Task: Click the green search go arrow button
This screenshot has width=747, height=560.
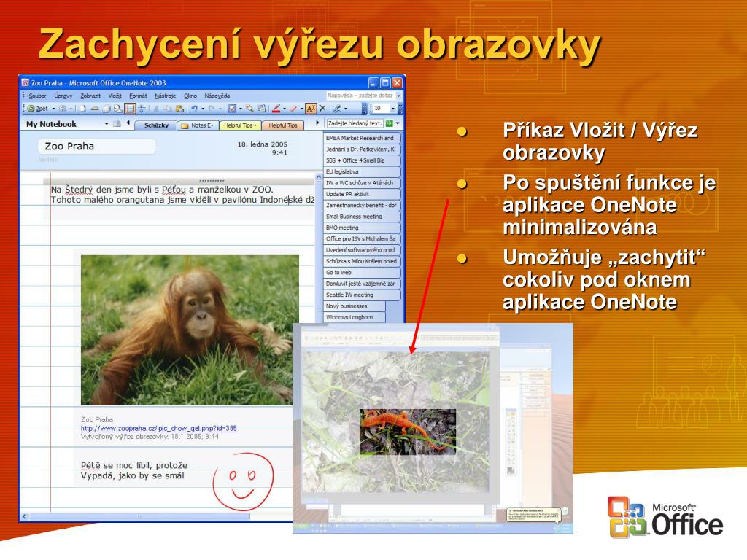Action: [390, 123]
